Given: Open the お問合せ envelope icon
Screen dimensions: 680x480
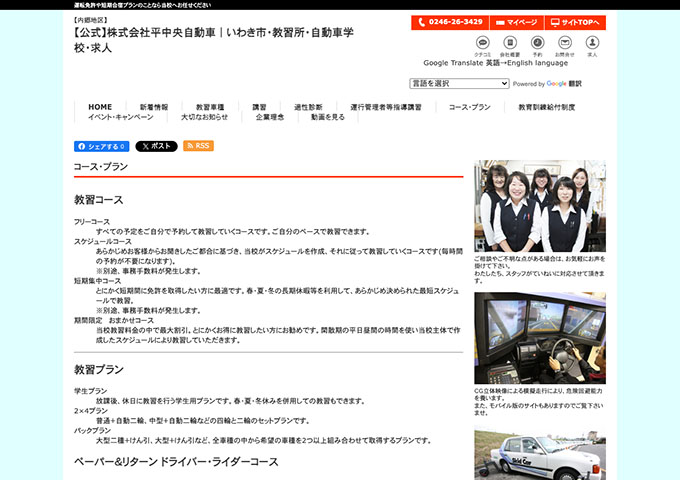Looking at the screenshot, I should (564, 43).
